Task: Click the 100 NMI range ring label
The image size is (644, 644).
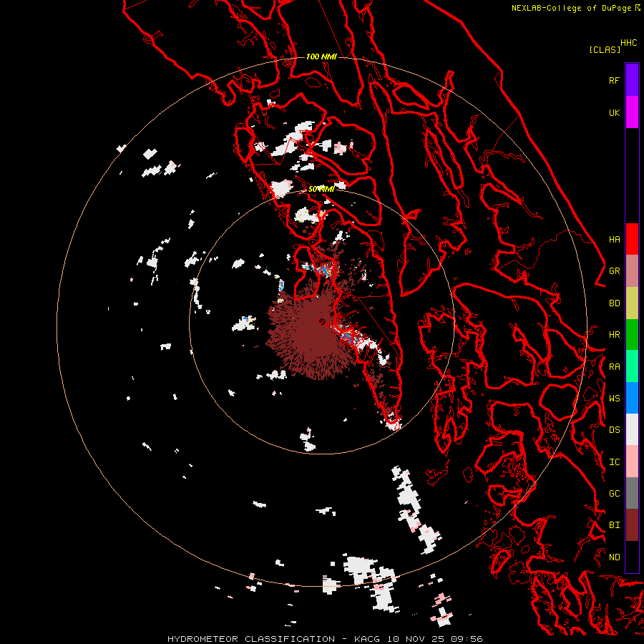Action: pyautogui.click(x=321, y=57)
